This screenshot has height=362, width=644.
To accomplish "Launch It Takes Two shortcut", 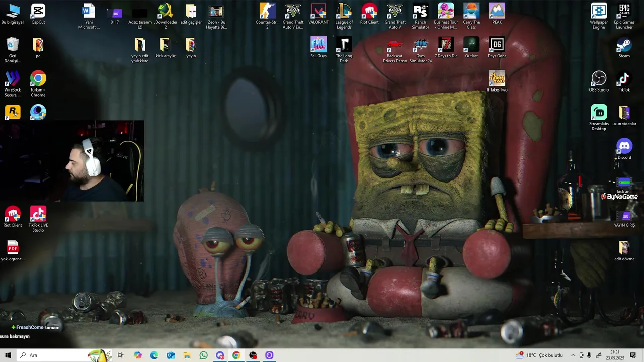I will (x=497, y=81).
